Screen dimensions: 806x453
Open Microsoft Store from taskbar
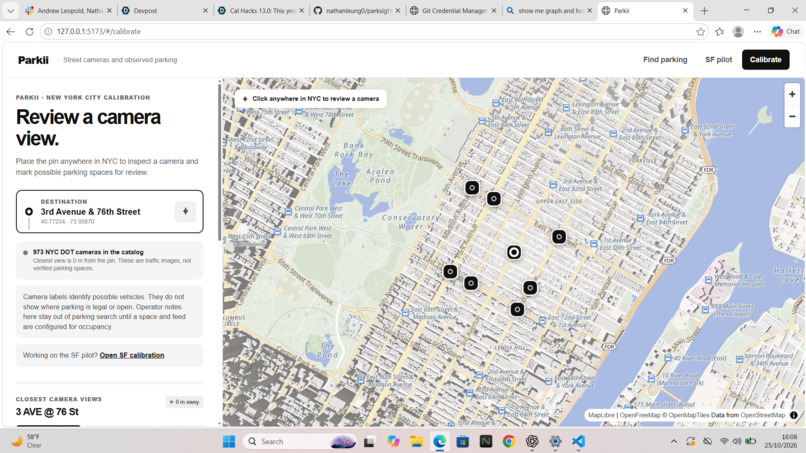click(x=463, y=441)
